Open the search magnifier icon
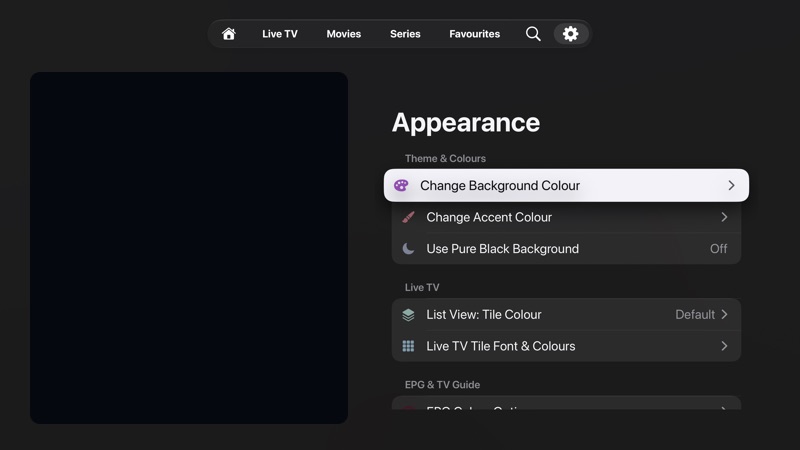This screenshot has width=800, height=450. 533,34
